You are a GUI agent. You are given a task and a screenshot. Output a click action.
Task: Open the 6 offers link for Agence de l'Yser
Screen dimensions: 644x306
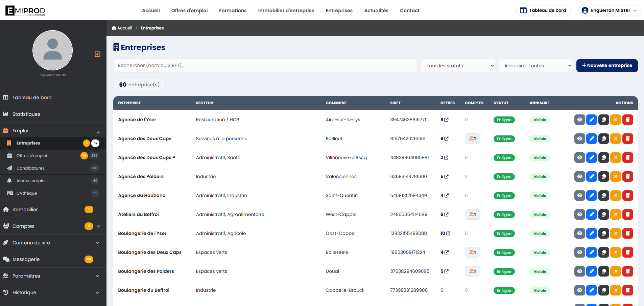click(x=444, y=119)
